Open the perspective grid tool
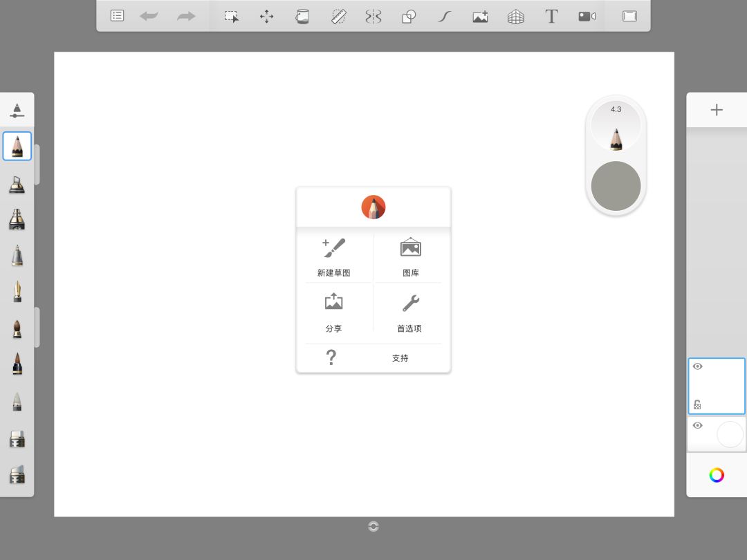The image size is (747, 560). (515, 17)
